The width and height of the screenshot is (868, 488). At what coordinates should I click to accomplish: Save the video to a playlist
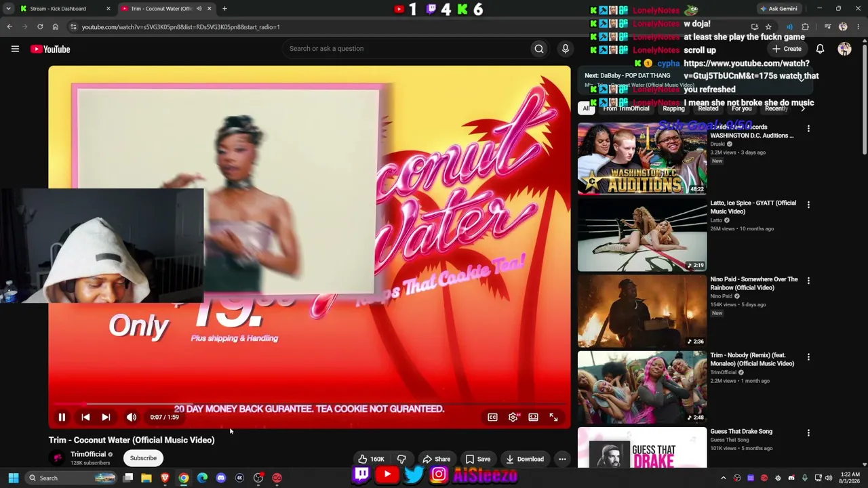pos(478,459)
